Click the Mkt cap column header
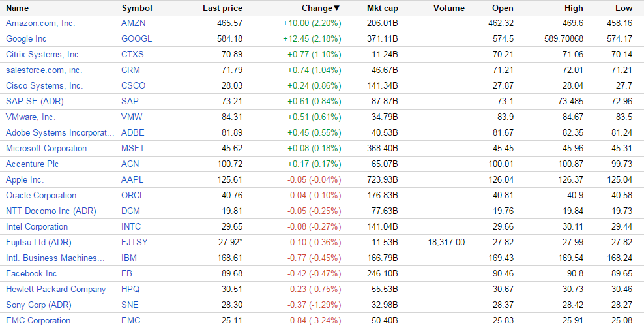Screen dimensions: 644x328 point(382,8)
